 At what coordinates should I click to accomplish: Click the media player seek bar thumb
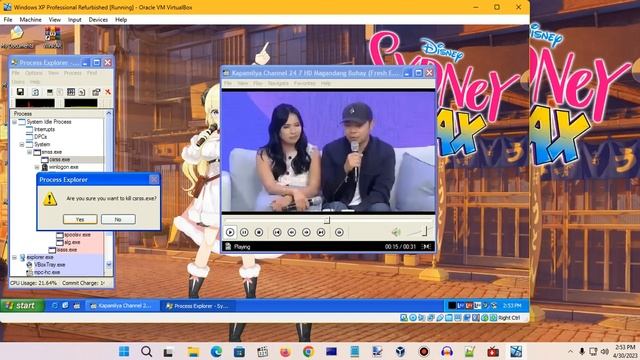point(327,221)
